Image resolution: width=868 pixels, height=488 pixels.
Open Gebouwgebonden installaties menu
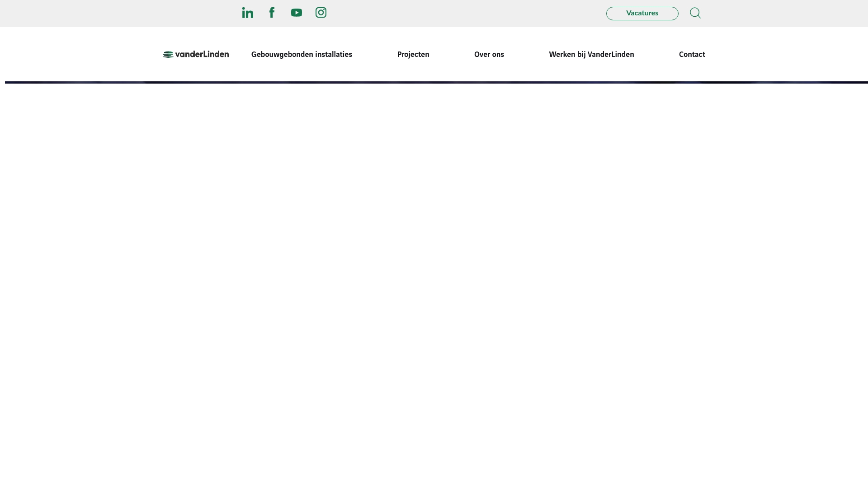pyautogui.click(x=302, y=55)
